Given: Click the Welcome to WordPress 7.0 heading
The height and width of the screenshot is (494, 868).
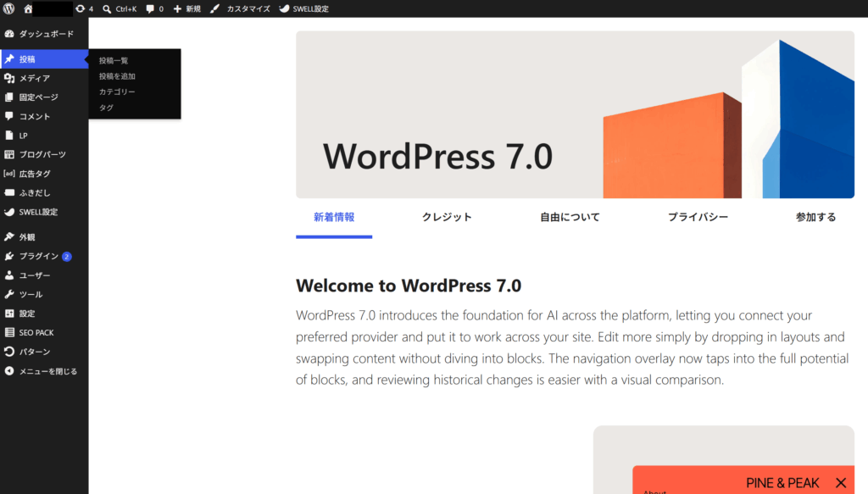Looking at the screenshot, I should click(x=409, y=286).
